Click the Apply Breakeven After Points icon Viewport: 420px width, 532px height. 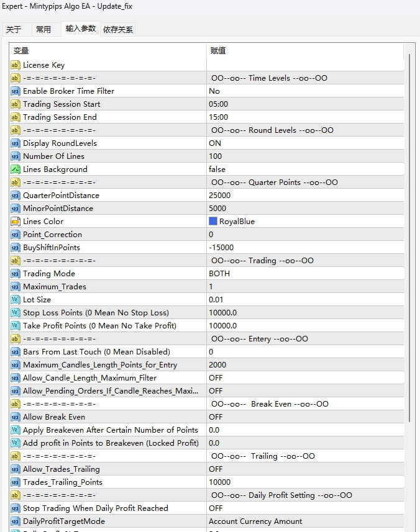(x=16, y=430)
